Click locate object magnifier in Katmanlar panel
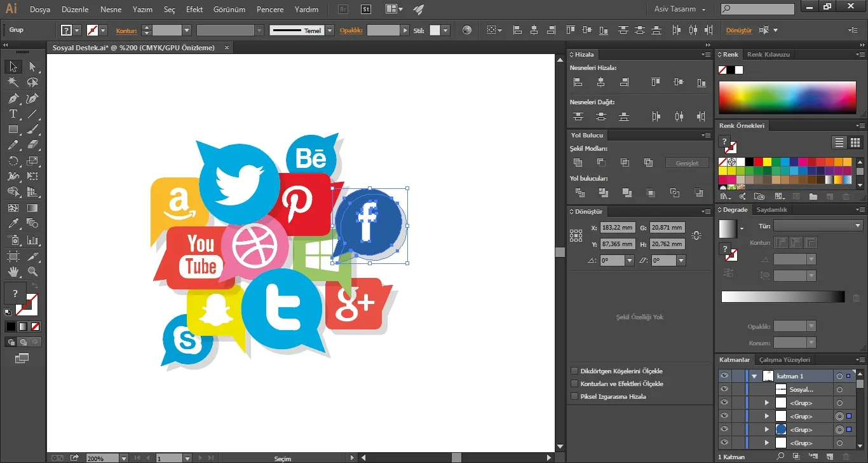Image resolution: width=868 pixels, height=463 pixels. pyautogui.click(x=780, y=456)
